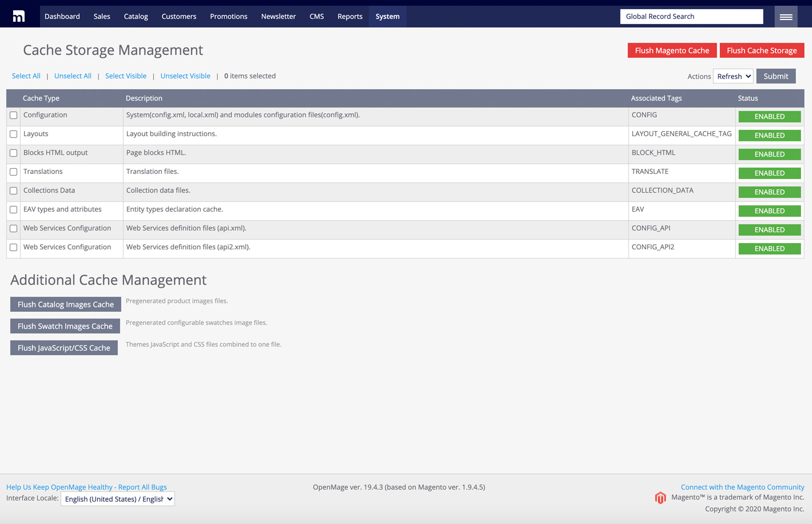Image resolution: width=812 pixels, height=524 pixels.
Task: Open the Actions Refresh dropdown
Action: (x=733, y=76)
